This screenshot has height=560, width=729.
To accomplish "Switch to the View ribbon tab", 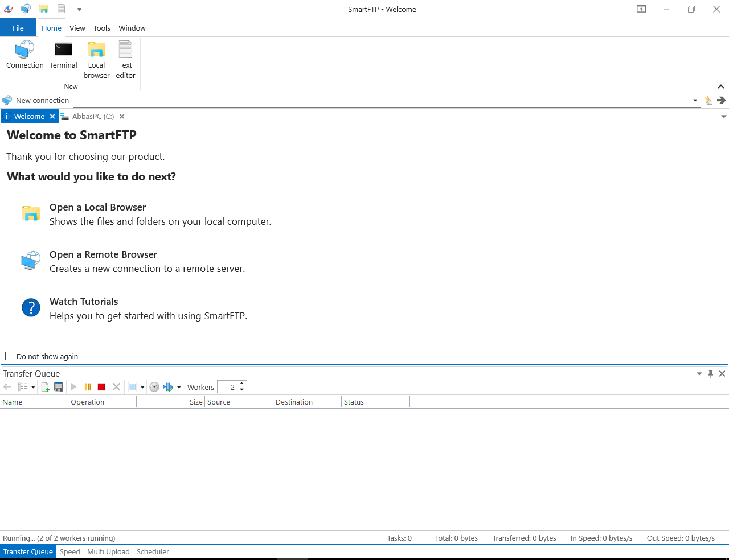I will (77, 28).
